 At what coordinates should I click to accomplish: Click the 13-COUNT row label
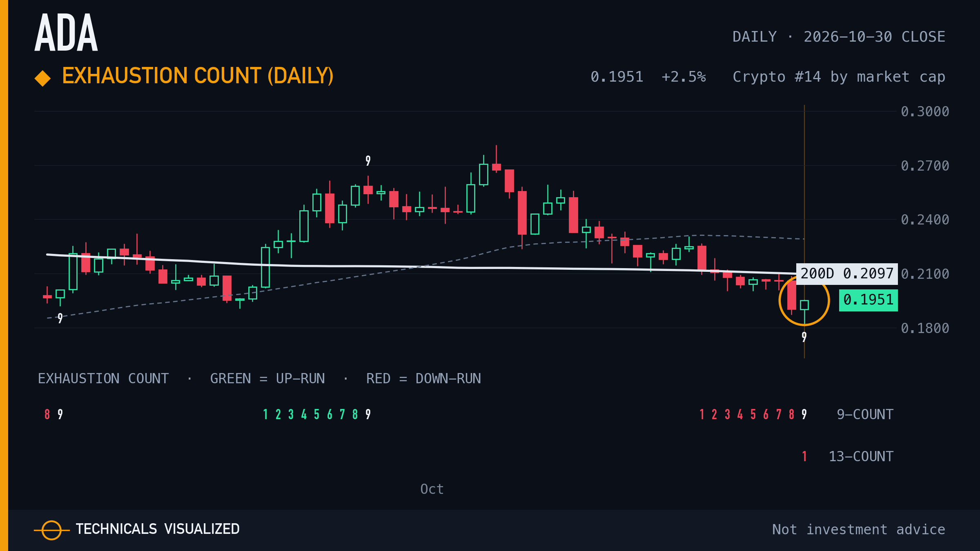pyautogui.click(x=861, y=456)
